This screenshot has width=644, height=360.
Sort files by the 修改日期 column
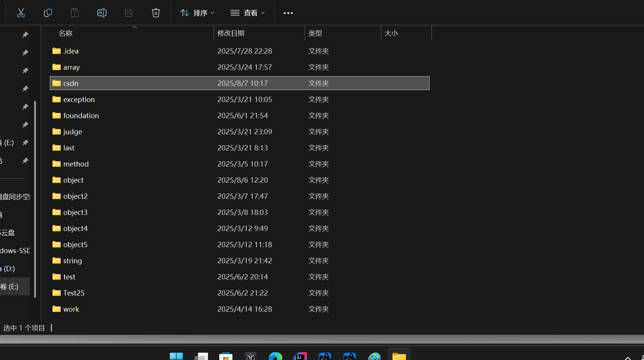(x=231, y=33)
